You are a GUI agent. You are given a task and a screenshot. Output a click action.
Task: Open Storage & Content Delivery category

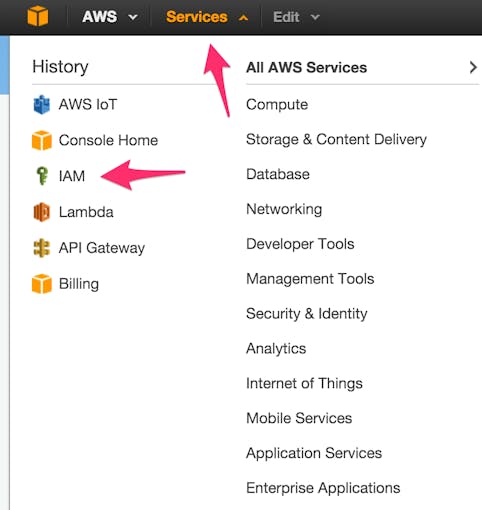[x=336, y=139]
